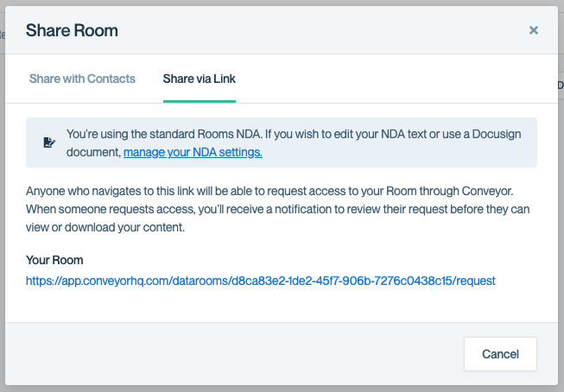The height and width of the screenshot is (392, 564).
Task: Click the blank tab strip right of Share via Link
Action: [x=396, y=79]
